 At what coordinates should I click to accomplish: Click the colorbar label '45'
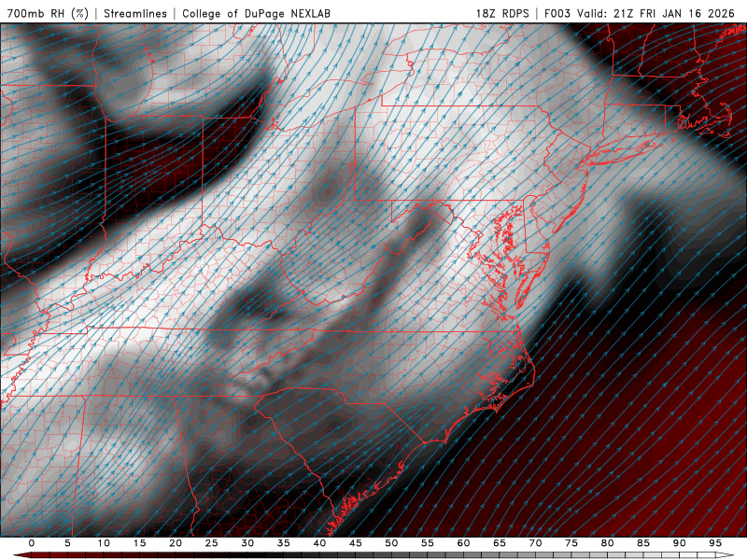(x=356, y=543)
